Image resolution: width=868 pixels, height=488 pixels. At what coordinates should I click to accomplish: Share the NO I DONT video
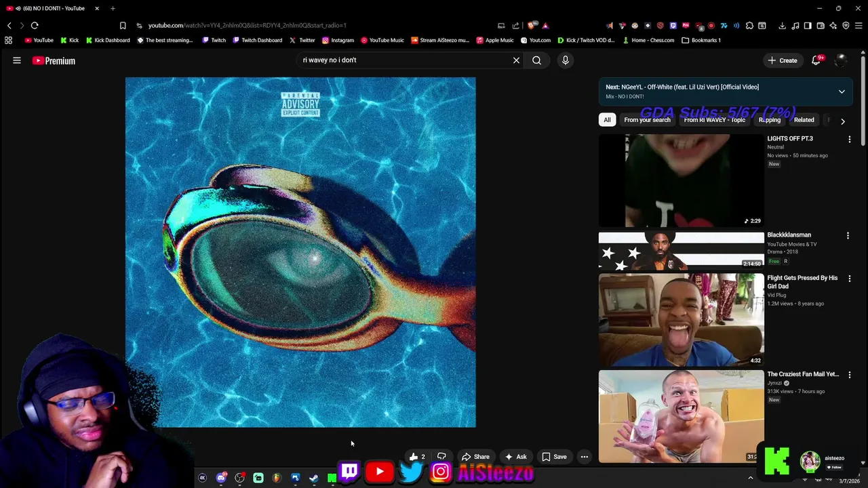pyautogui.click(x=475, y=457)
